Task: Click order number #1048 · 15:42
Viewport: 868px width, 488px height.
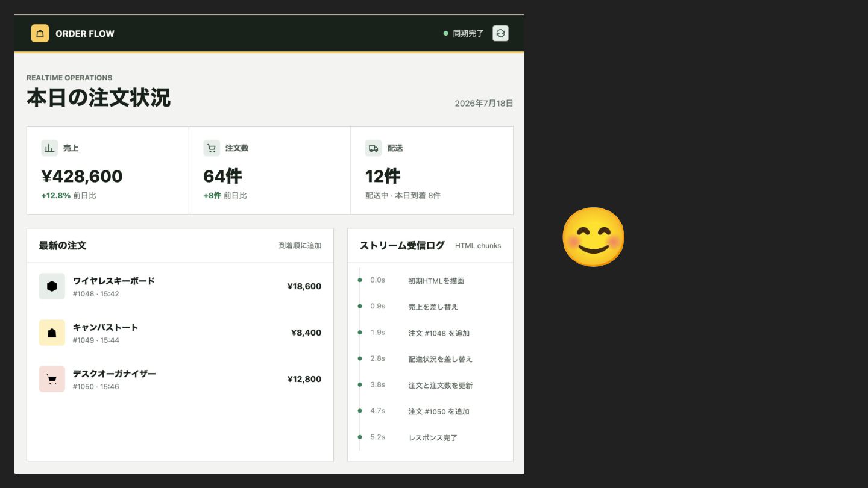Action: (x=96, y=294)
